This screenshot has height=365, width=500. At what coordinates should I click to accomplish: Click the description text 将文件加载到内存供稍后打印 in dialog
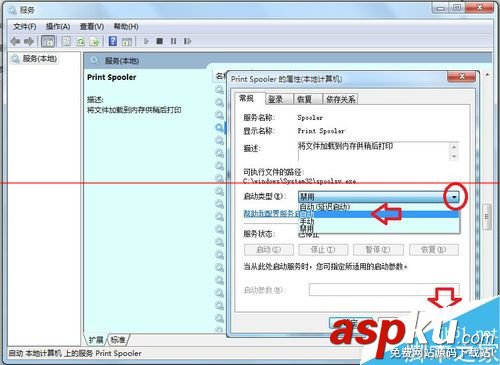tap(345, 146)
